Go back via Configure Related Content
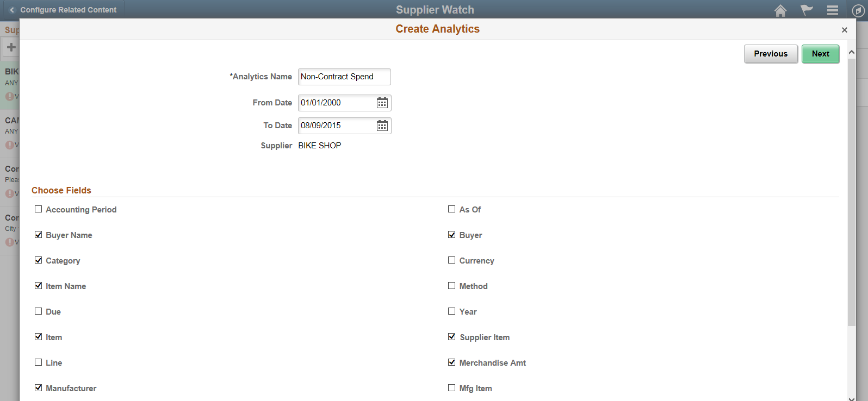Viewport: 868px width, 401px height. tap(63, 10)
